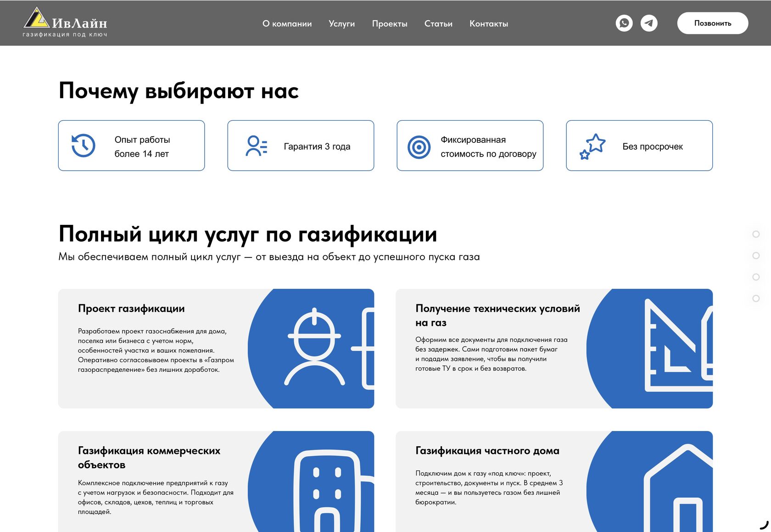771x532 pixels.
Task: Click the description starting Комплексное подключение предприятий
Action: [x=156, y=497]
